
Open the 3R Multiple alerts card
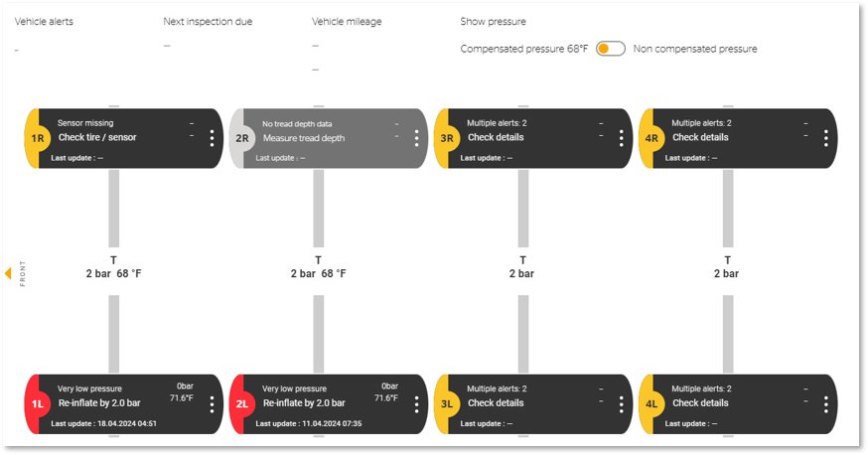[533, 138]
